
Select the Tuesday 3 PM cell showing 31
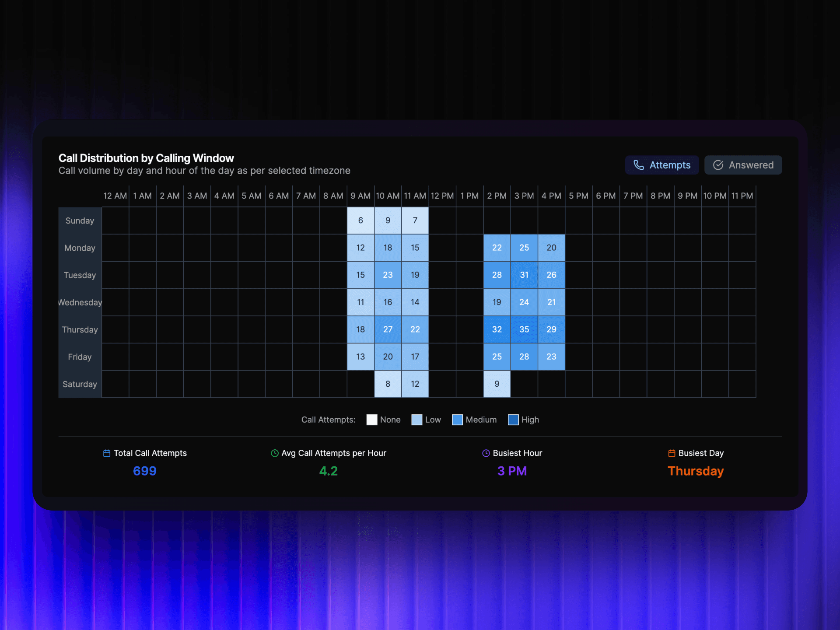tap(524, 275)
